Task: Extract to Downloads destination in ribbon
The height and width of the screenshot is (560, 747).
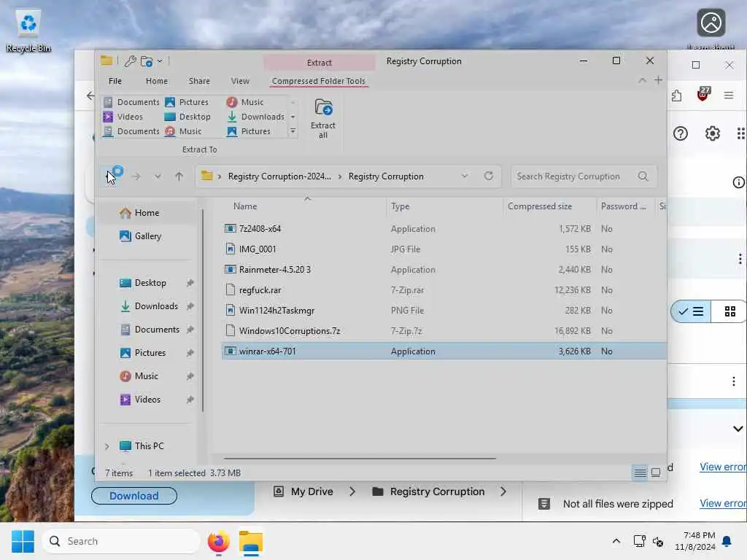Action: (256, 117)
